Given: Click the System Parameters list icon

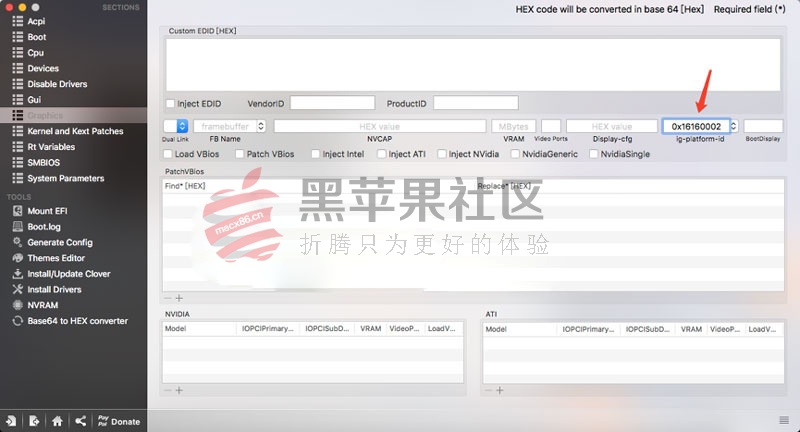Looking at the screenshot, I should click(18, 178).
